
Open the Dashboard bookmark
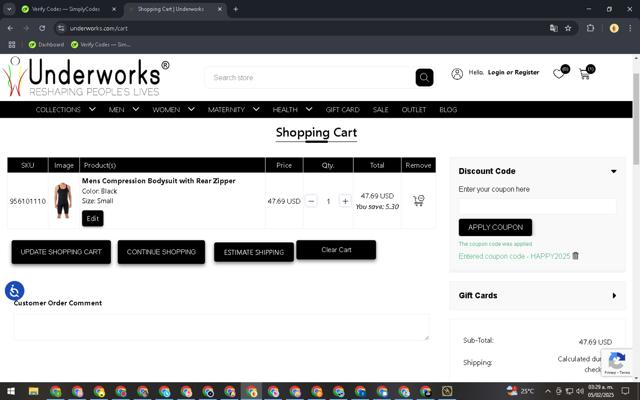click(47, 44)
